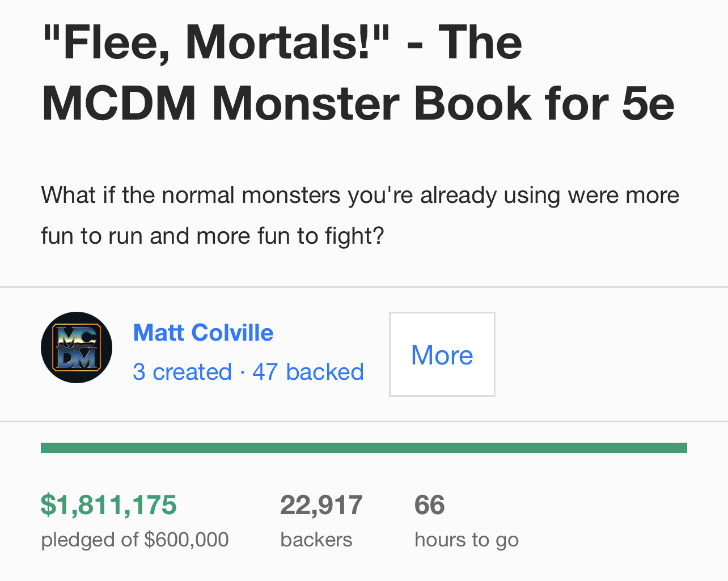Click the $600,000 funding goal figure
Screen dimensions: 728x581
pyautogui.click(x=187, y=540)
